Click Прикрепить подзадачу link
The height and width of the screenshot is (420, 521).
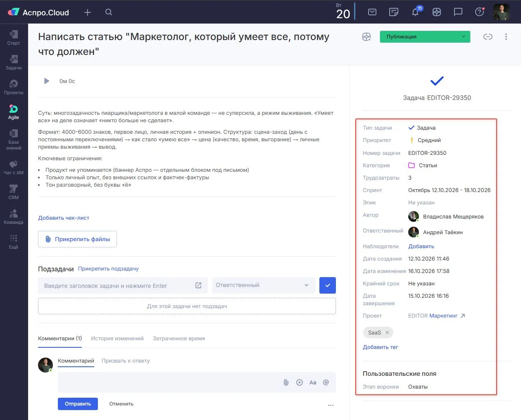pos(108,268)
